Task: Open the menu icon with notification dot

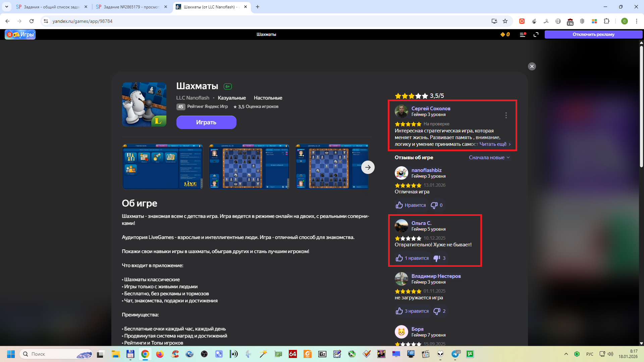Action: pyautogui.click(x=523, y=35)
